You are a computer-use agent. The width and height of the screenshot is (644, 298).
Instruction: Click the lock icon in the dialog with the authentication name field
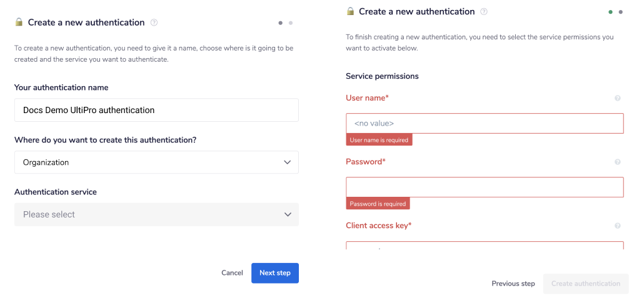(19, 22)
